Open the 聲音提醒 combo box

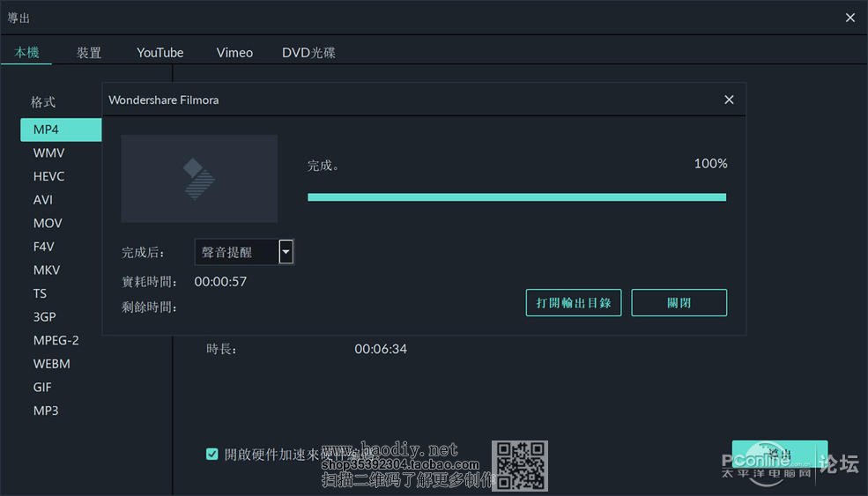[x=235, y=252]
